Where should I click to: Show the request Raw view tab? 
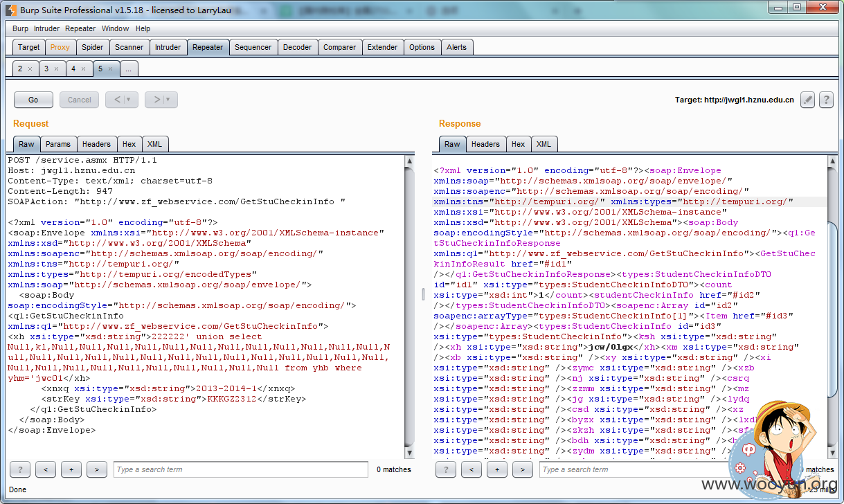26,144
